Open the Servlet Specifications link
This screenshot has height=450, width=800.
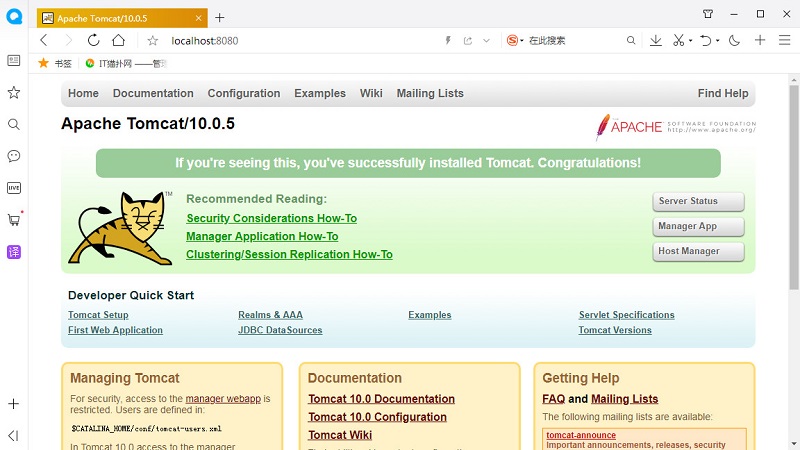pos(627,315)
